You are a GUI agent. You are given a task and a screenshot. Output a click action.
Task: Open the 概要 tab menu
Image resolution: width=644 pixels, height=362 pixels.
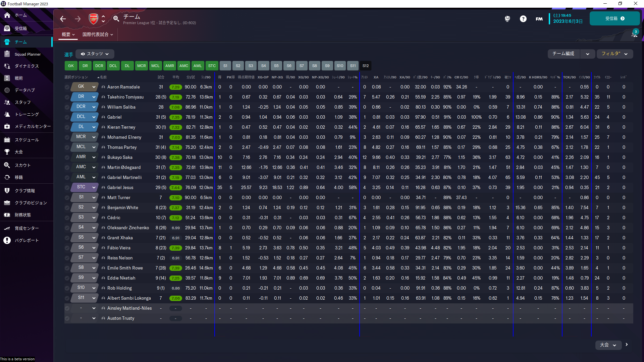click(68, 35)
